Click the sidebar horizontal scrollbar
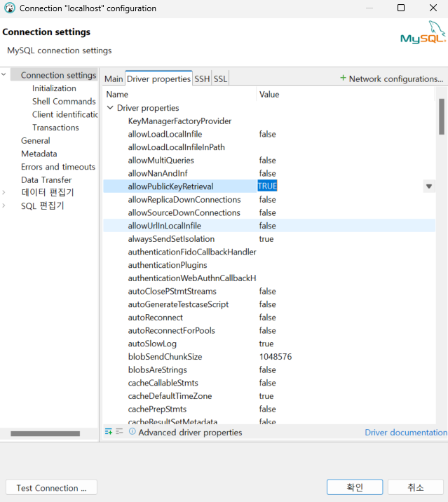Image resolution: width=448 pixels, height=502 pixels. pos(45,433)
